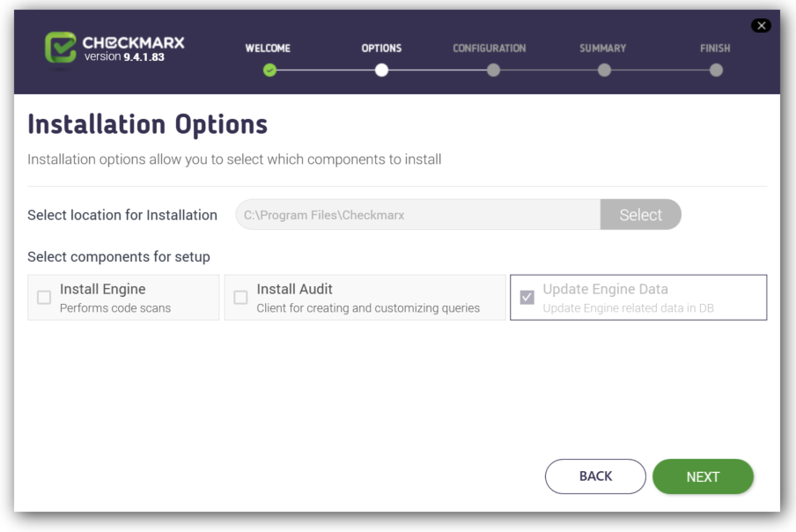Click Select to browse installation folder
The height and width of the screenshot is (532, 796).
pos(641,215)
